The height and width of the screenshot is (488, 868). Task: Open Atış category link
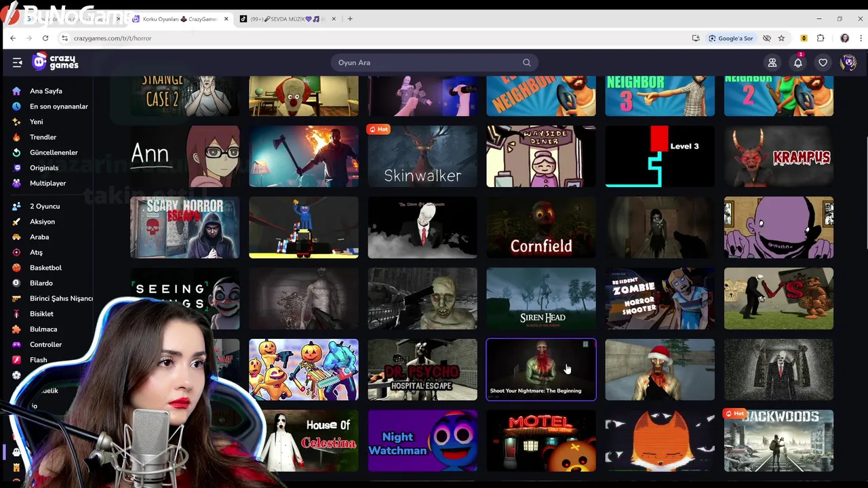36,252
